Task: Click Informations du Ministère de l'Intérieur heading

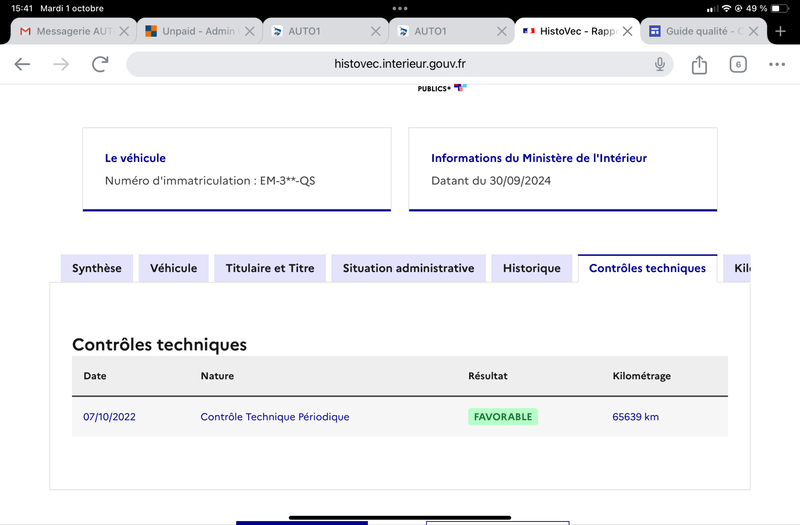Action: (x=539, y=158)
